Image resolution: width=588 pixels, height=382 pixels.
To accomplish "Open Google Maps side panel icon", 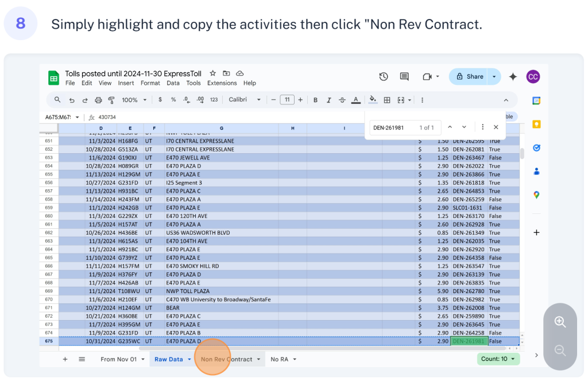I will tap(536, 195).
